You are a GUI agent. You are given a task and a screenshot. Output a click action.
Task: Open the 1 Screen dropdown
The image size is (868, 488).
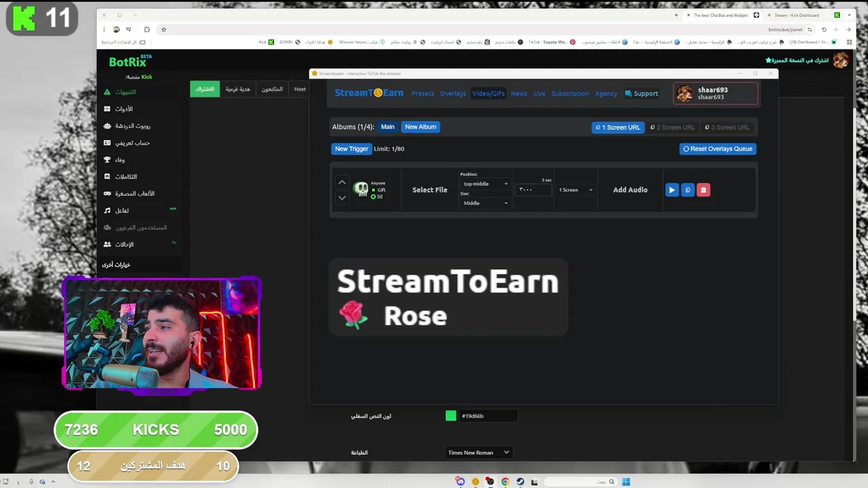[575, 190]
